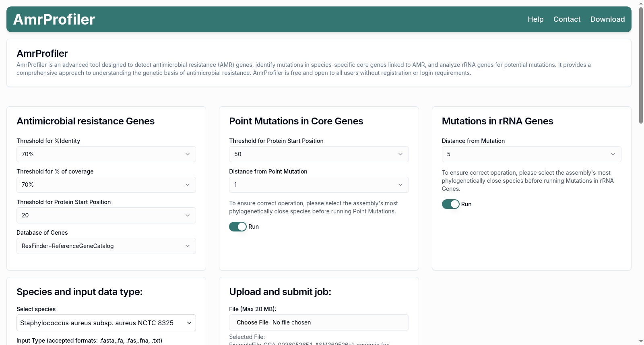Open the Select species dropdown
Viewport: 644px width, 345px height.
(106, 323)
